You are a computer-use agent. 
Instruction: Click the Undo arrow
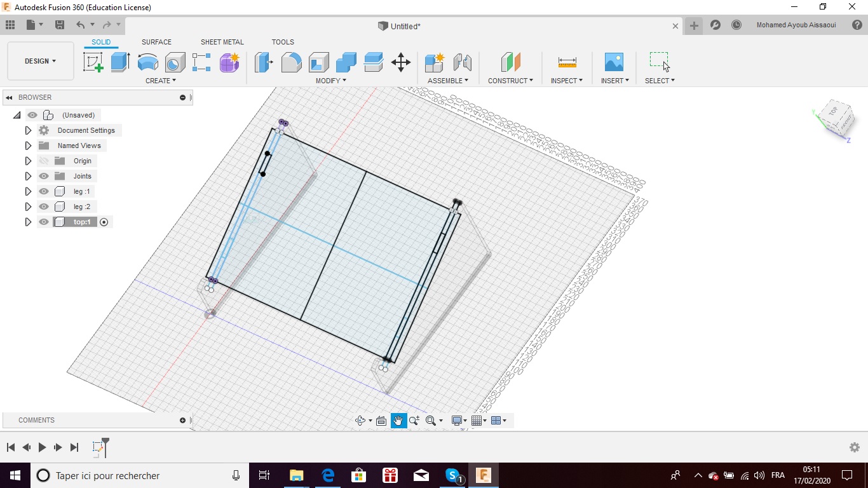[x=81, y=25]
